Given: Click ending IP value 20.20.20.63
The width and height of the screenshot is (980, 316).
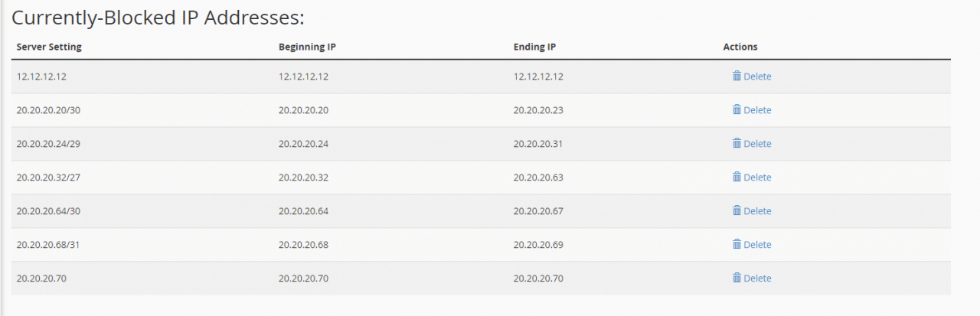Looking at the screenshot, I should [538, 178].
